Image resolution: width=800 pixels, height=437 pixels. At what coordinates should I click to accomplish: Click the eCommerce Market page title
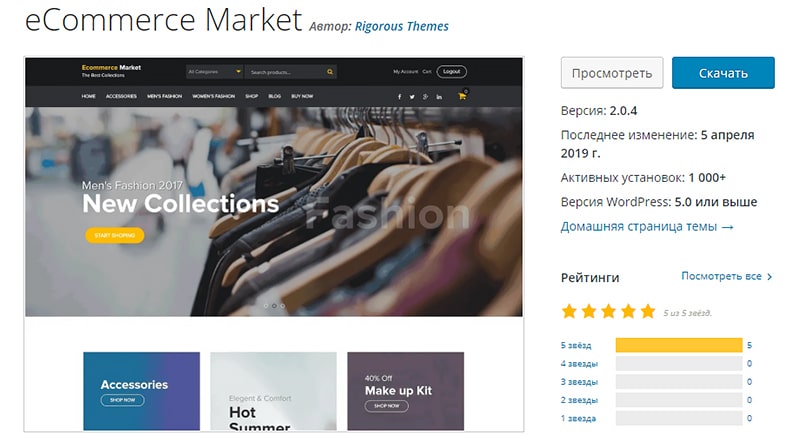163,20
